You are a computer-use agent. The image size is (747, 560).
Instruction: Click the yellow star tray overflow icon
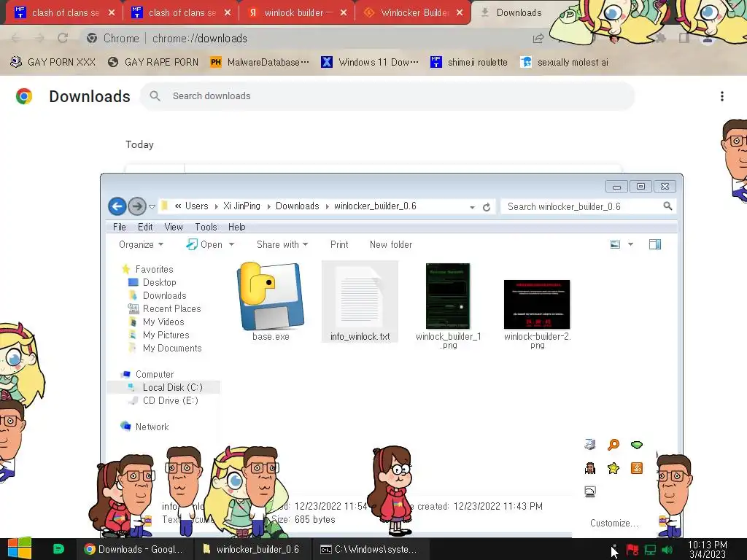click(614, 468)
